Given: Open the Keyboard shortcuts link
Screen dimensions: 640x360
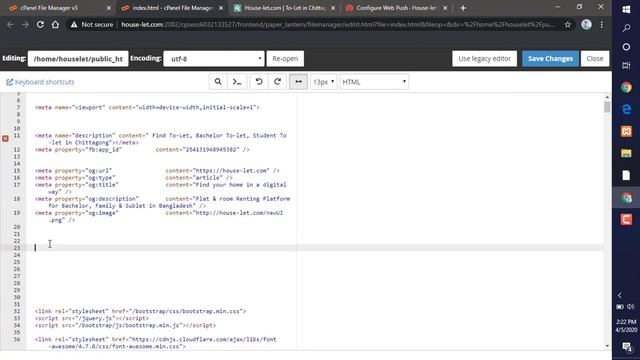Looking at the screenshot, I should (x=40, y=82).
